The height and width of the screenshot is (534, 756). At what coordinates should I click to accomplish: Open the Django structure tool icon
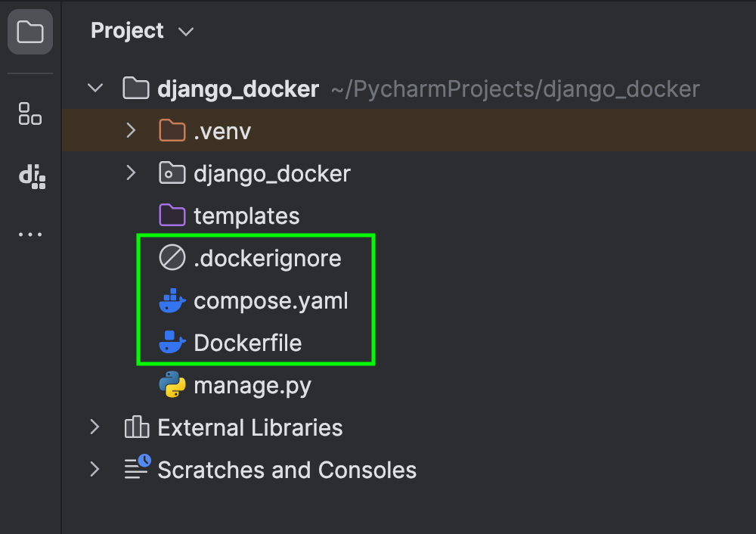32,177
